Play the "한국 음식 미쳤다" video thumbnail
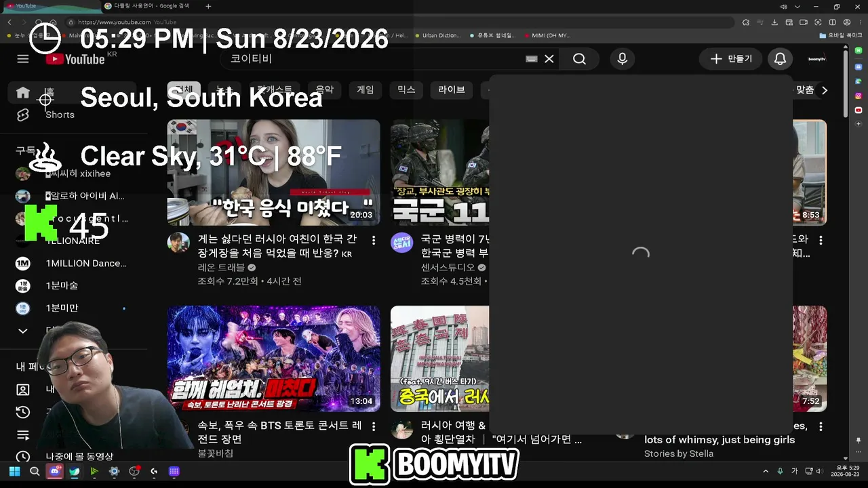The height and width of the screenshot is (488, 868). pos(274,173)
